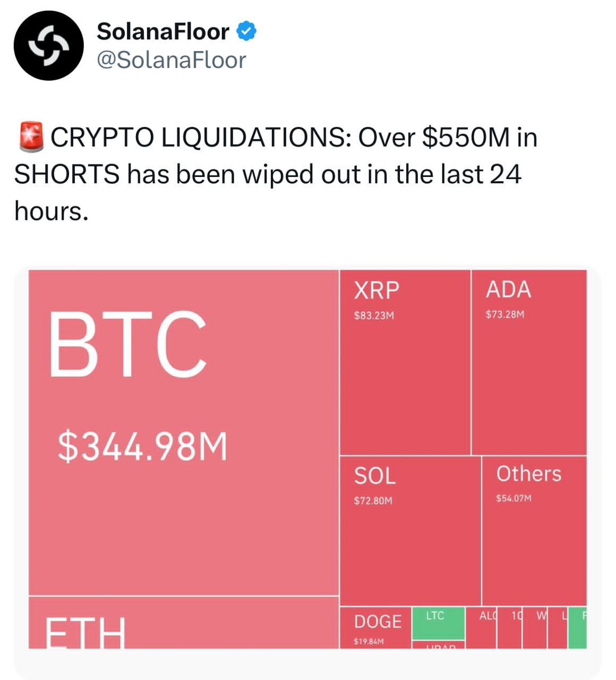Click the green LTC tile
Viewport: 616px width, 680px height.
click(x=438, y=623)
